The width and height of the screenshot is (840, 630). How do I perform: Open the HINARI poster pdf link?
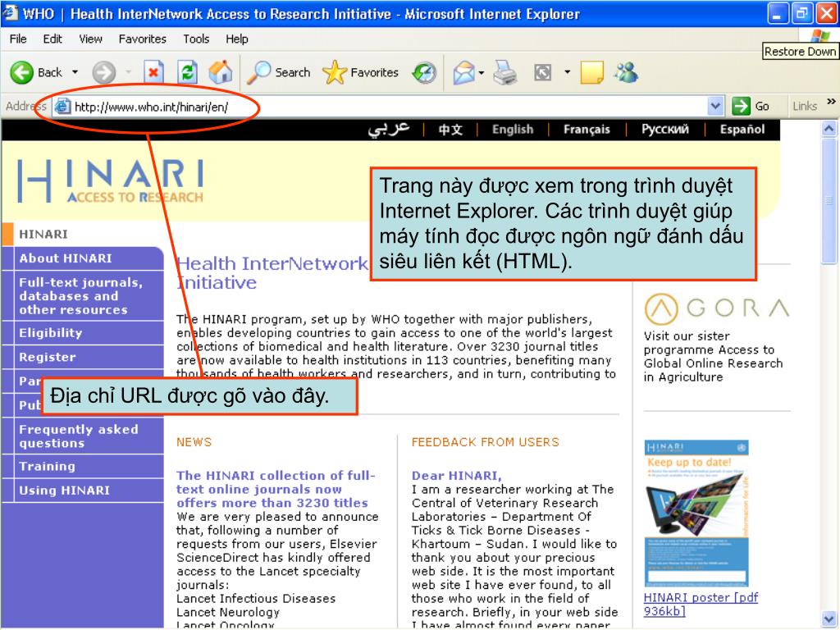(701, 604)
